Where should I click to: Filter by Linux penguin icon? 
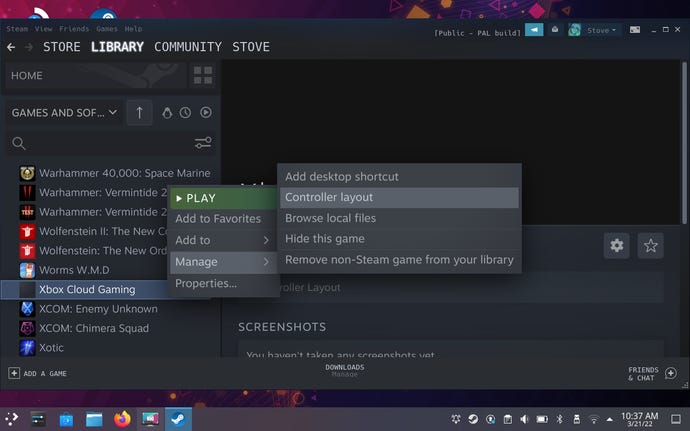pyautogui.click(x=167, y=113)
